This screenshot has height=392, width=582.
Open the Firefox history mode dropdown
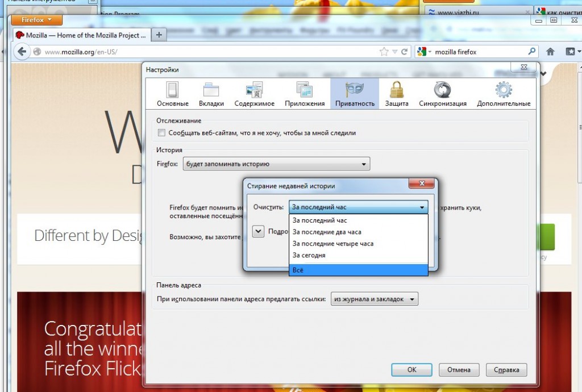click(x=277, y=164)
